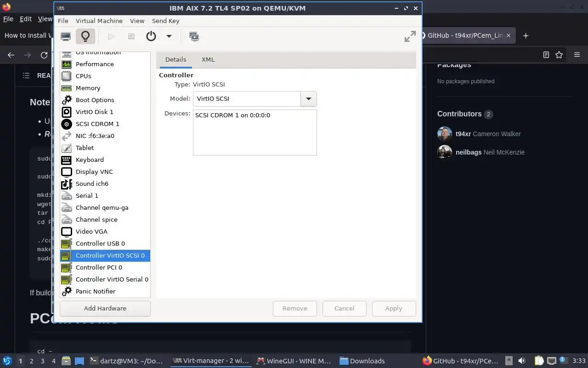Open the Model combo box dropdown arrow
This screenshot has height=368, width=588.
point(309,98)
